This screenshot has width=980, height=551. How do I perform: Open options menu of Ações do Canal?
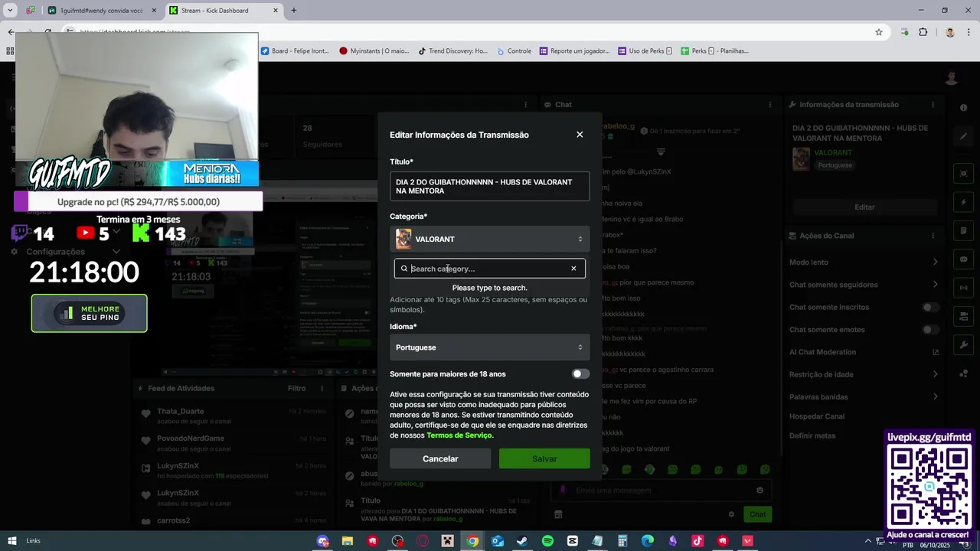[933, 236]
